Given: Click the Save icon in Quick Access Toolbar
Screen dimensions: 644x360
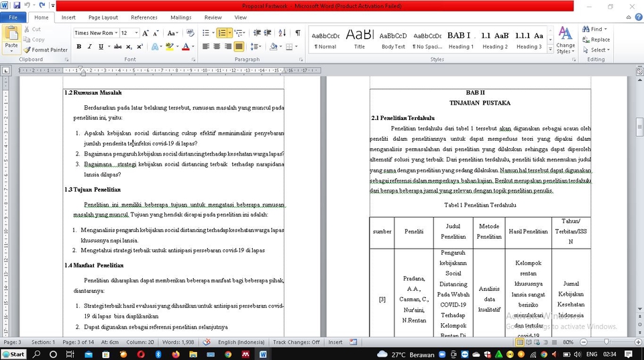Looking at the screenshot, I should (x=17, y=6).
